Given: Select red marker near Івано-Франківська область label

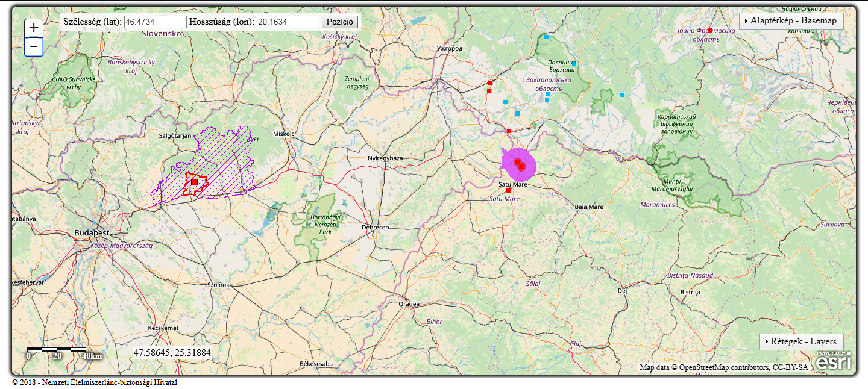Looking at the screenshot, I should point(710,30).
